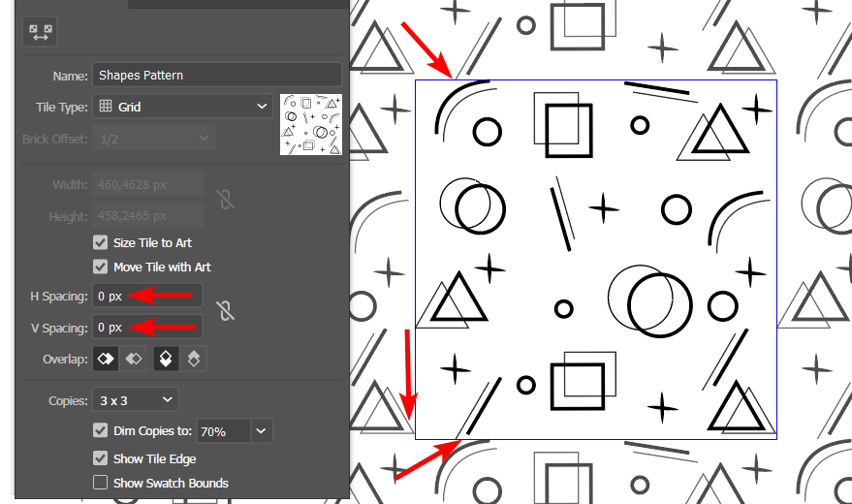Screen dimensions: 852x504
Task: Uncheck the Size Tile to Art checkbox
Action: (100, 242)
